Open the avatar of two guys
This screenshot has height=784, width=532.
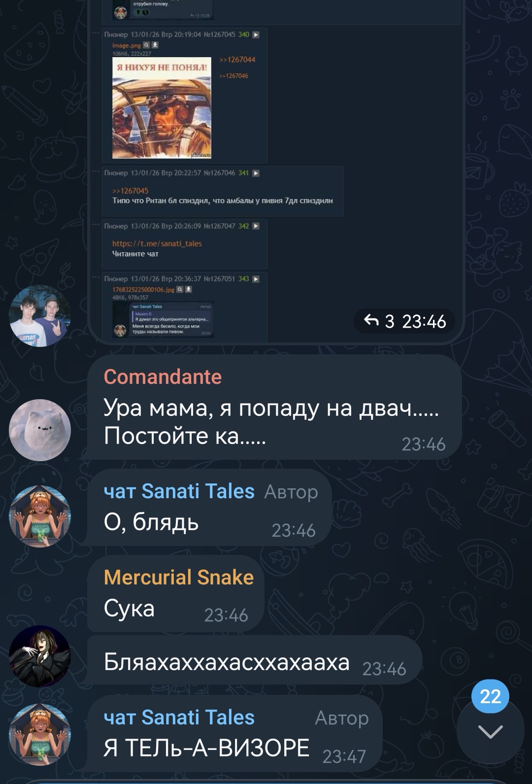point(40,316)
